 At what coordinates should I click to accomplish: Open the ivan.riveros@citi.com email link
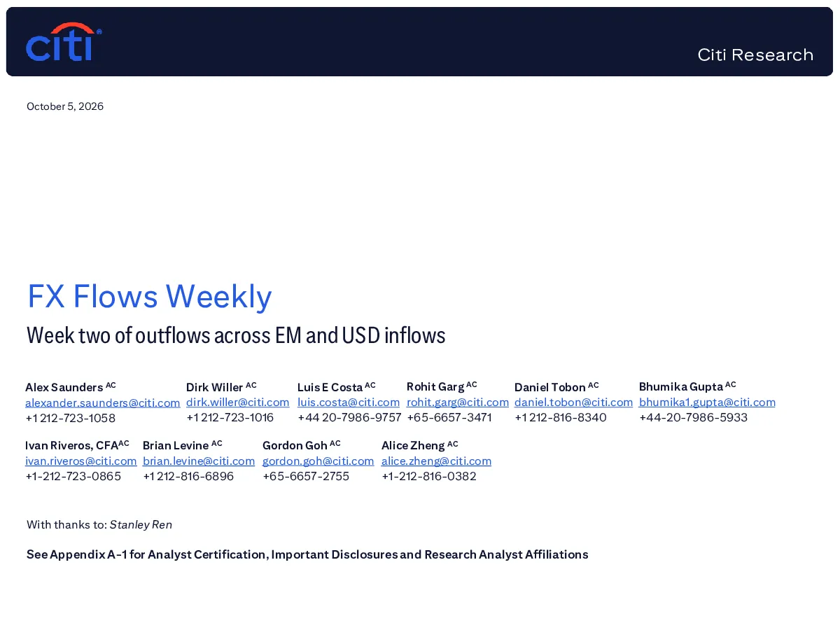click(x=81, y=461)
